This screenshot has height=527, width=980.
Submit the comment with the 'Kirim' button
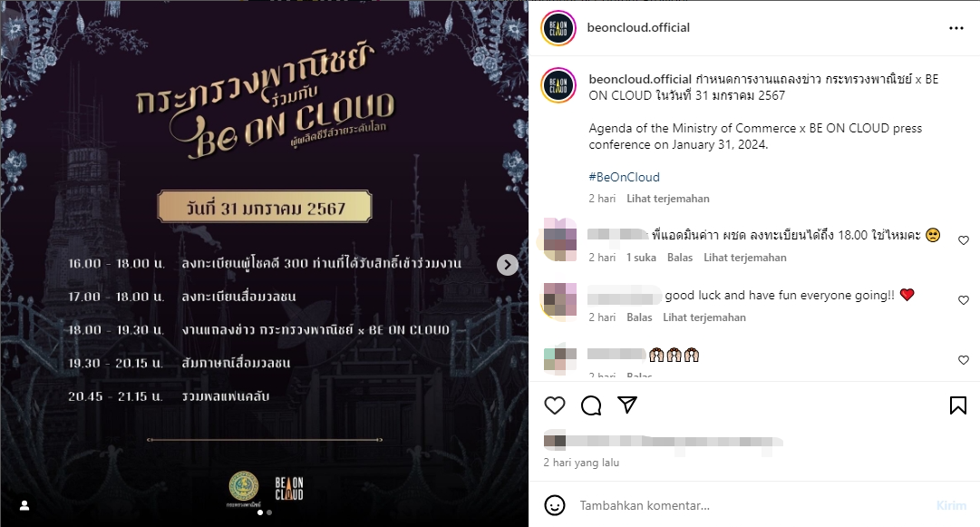[951, 505]
